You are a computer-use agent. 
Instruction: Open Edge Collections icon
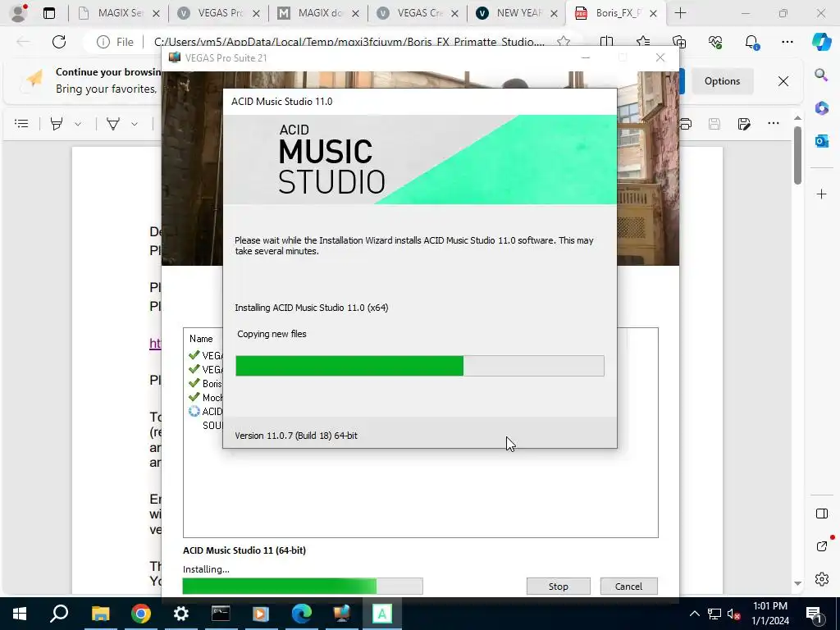pyautogui.click(x=678, y=41)
